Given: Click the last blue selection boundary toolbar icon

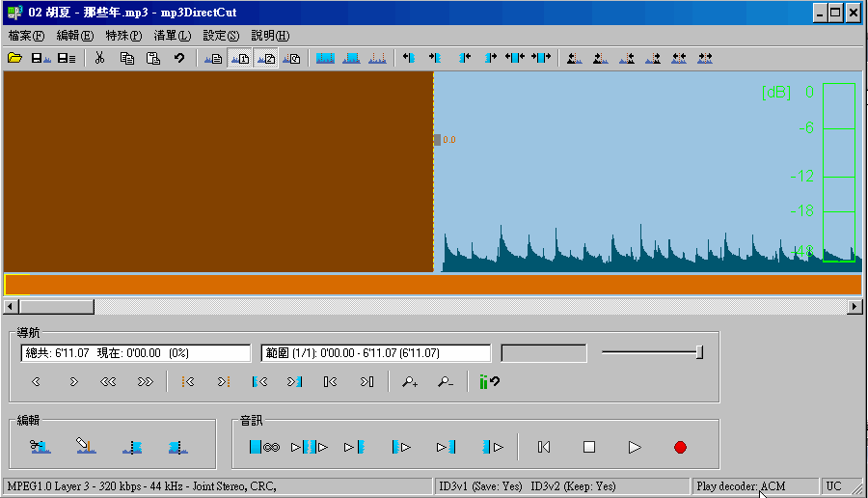Looking at the screenshot, I should 541,58.
